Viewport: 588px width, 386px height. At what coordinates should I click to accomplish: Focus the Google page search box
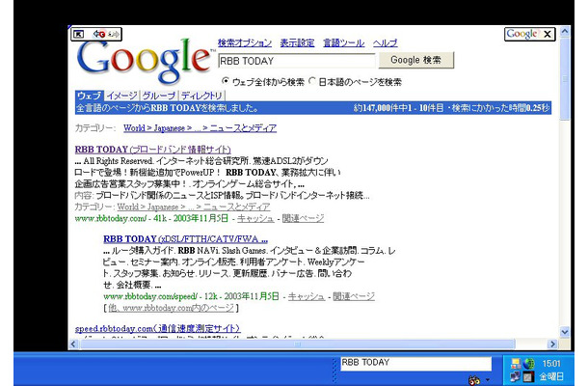(x=297, y=61)
